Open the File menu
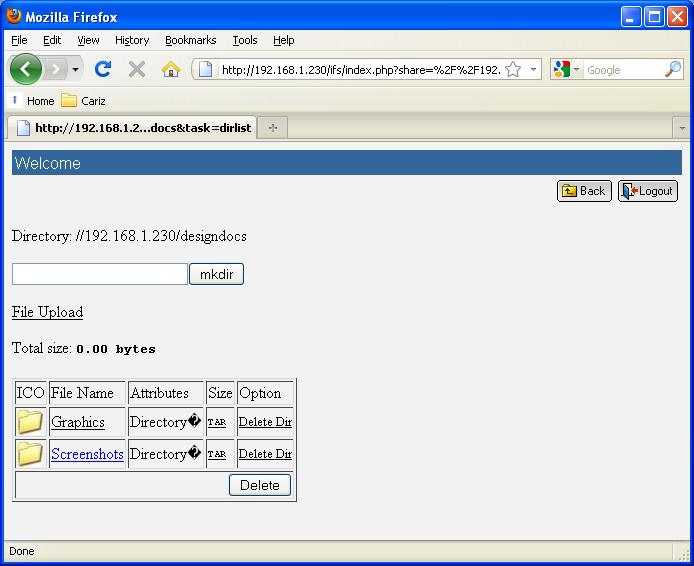The height and width of the screenshot is (566, 694). [19, 40]
